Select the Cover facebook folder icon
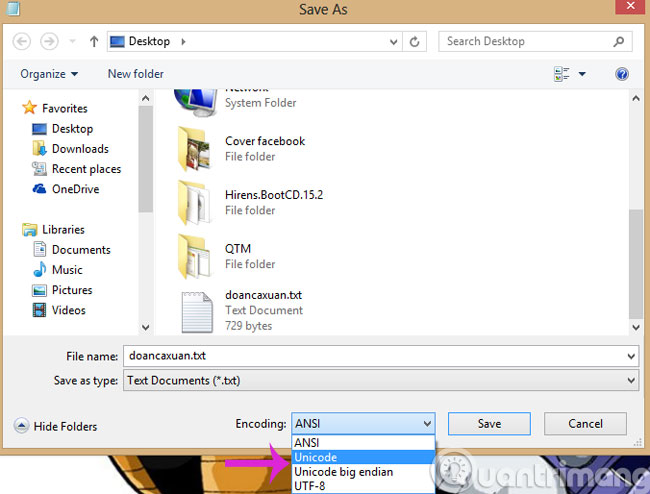 pos(194,149)
